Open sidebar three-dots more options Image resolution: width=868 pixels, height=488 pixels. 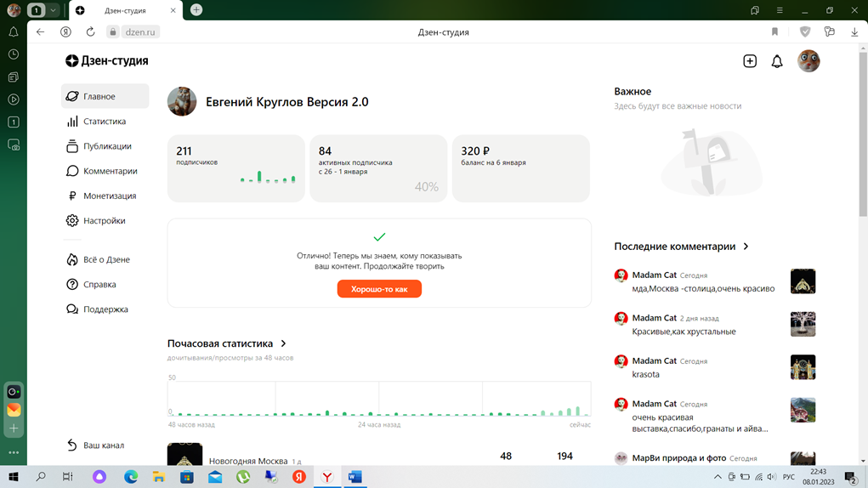(14, 452)
